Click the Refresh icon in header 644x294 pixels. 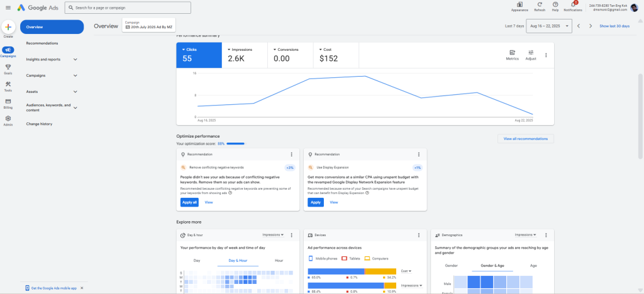click(x=540, y=5)
